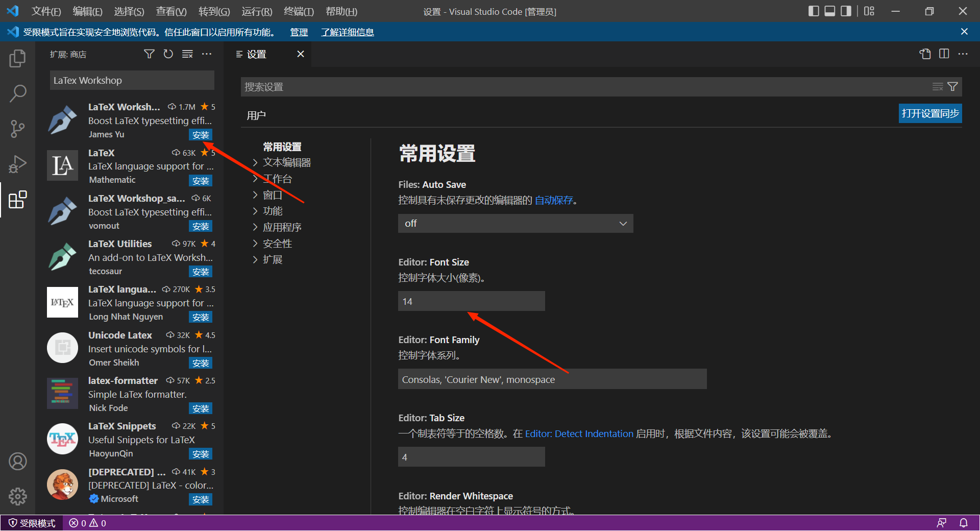Click the 自动保存 link in settings
The image size is (980, 531).
[554, 200]
